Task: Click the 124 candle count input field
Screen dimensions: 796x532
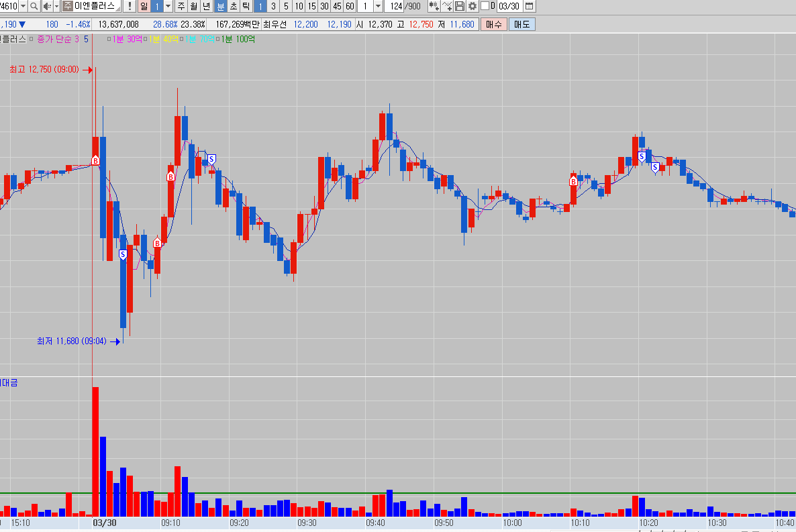Action: point(396,6)
